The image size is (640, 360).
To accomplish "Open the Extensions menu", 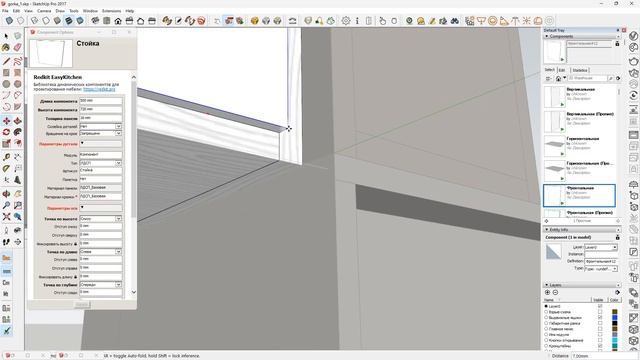I will [111, 11].
